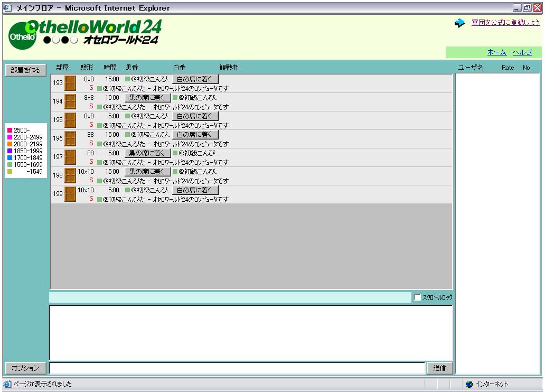Open the オプション button
This screenshot has height=392, width=545.
26,368
